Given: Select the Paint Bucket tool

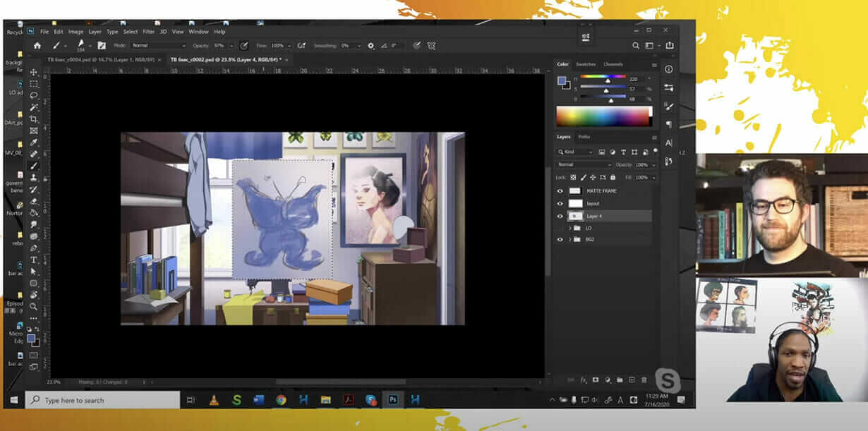Looking at the screenshot, I should click(33, 212).
